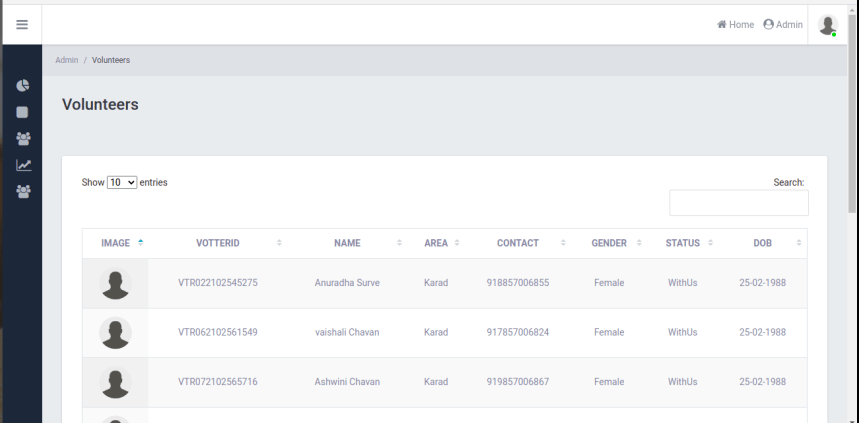Sort table by NAME column
859x423 pixels.
(x=347, y=243)
